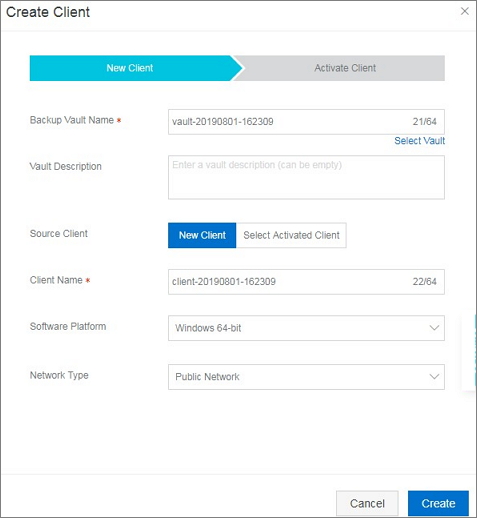
Task: Click the Network Type label
Action: (59, 375)
